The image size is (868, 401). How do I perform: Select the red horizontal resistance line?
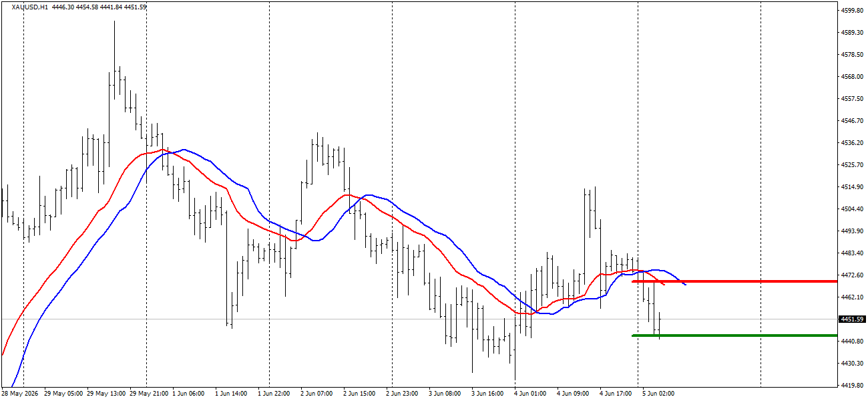click(x=734, y=281)
